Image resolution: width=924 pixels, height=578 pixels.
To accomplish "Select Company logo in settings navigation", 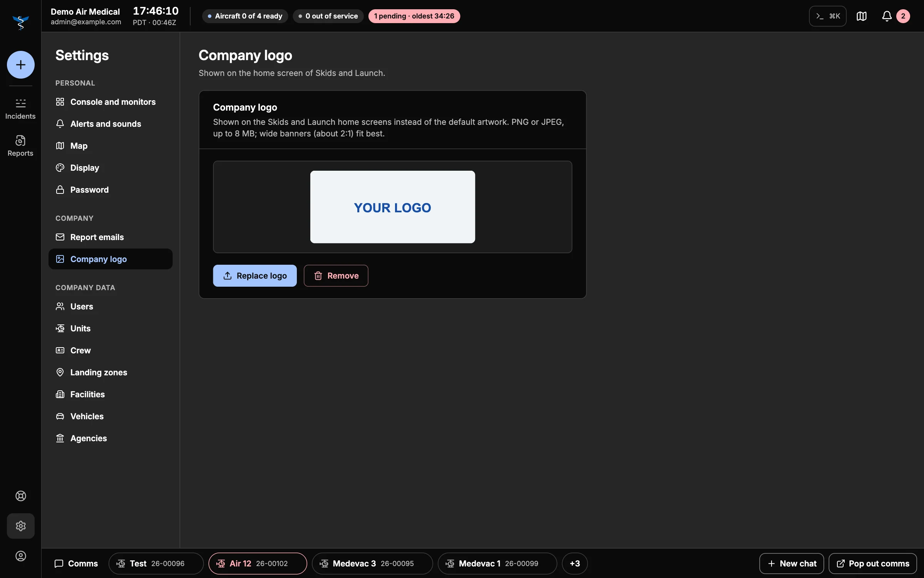I will tap(110, 259).
